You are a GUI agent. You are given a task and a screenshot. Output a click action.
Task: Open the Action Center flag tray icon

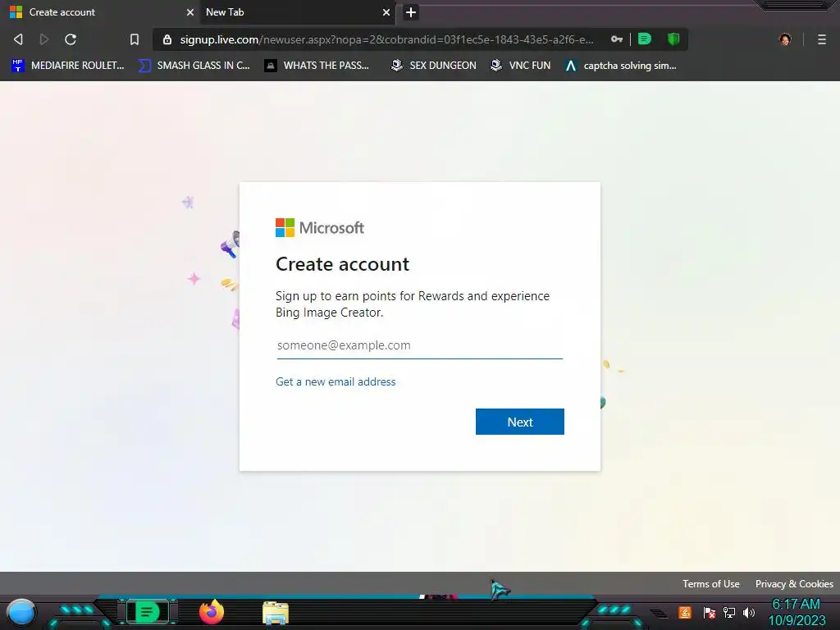(710, 612)
